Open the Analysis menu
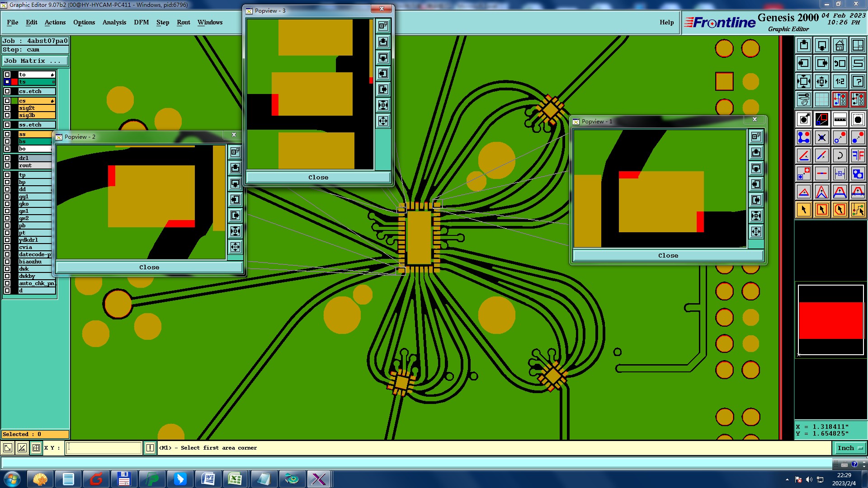The height and width of the screenshot is (488, 868). pos(114,22)
